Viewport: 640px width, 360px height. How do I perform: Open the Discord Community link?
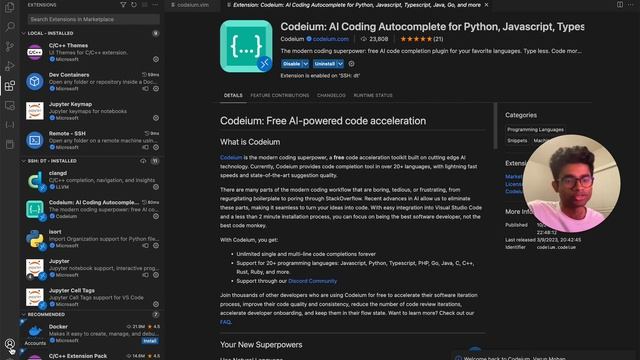[312, 281]
